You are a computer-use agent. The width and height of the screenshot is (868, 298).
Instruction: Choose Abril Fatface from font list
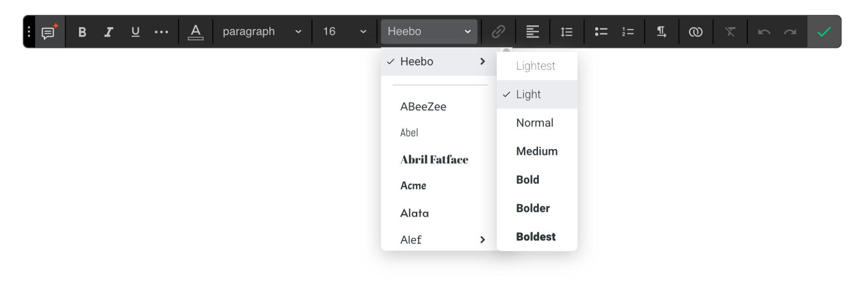pyautogui.click(x=434, y=159)
